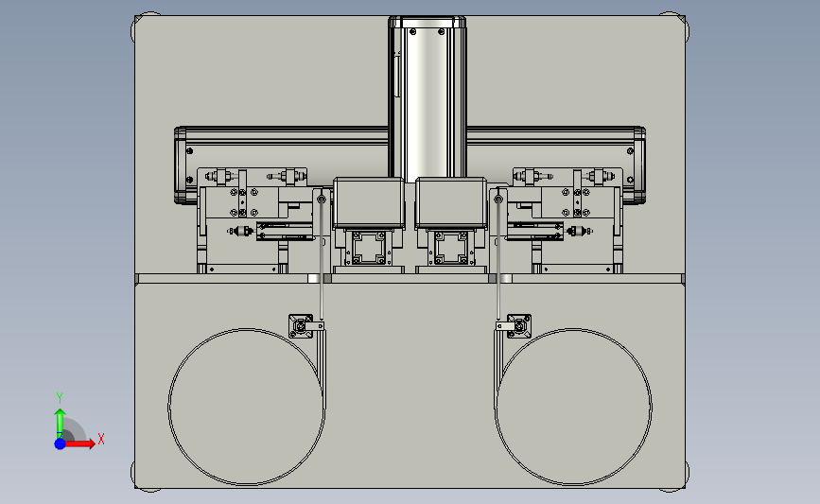This screenshot has height=504, width=820.
Task: Select the right circular disc on the base plate
Action: pyautogui.click(x=573, y=407)
